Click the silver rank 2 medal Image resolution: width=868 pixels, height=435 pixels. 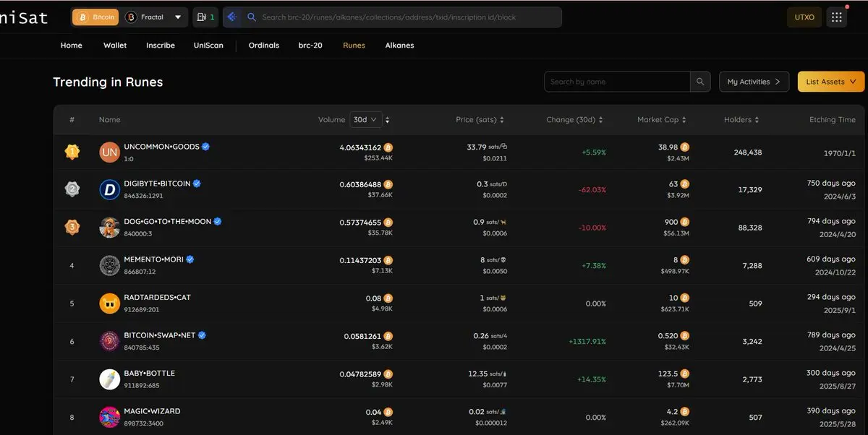[x=72, y=189]
